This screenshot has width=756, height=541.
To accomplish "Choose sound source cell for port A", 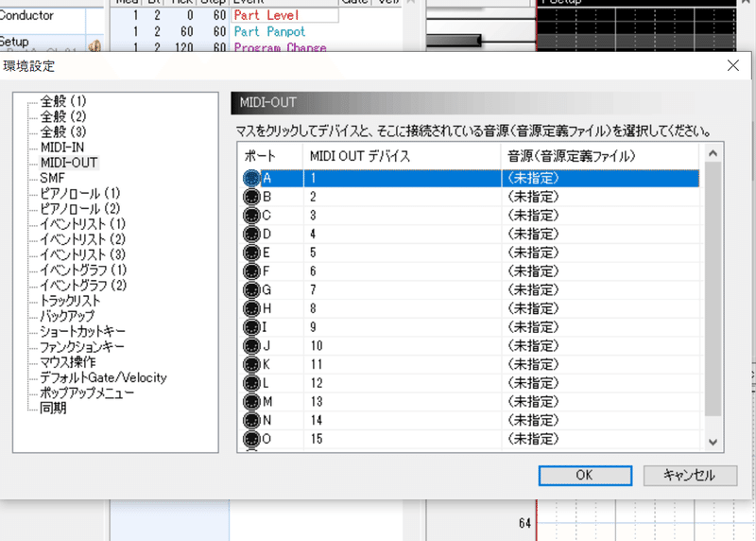I will pyautogui.click(x=600, y=179).
